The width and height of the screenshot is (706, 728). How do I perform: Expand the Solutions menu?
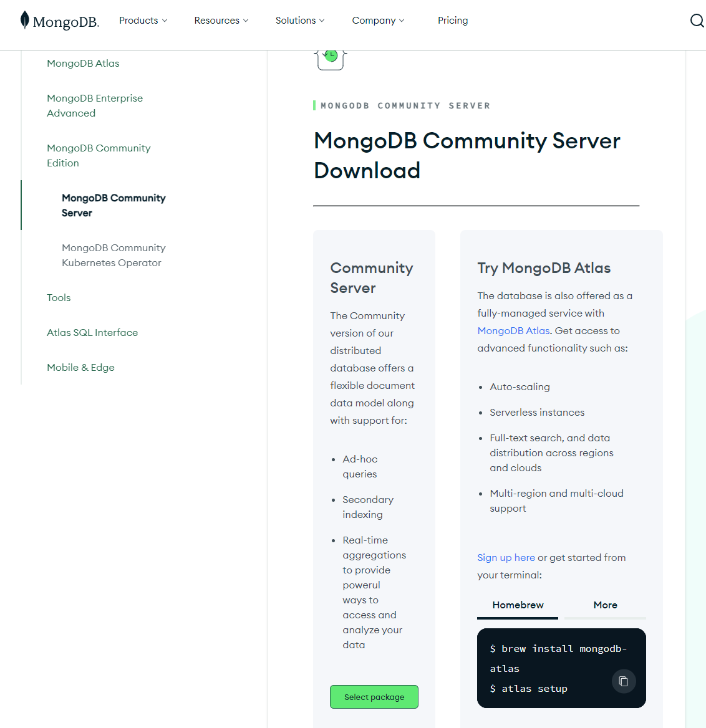[x=300, y=21]
